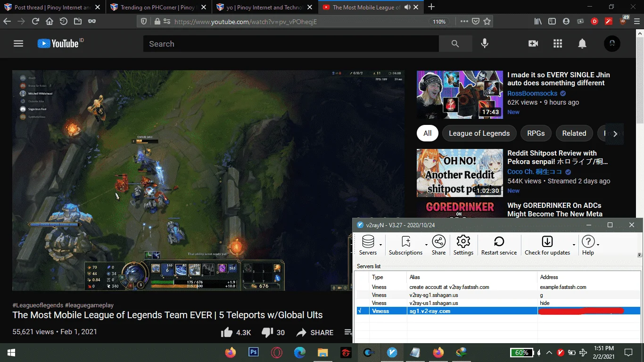Select the 'All' filter chip
Image resolution: width=644 pixels, height=362 pixels.
[427, 133]
